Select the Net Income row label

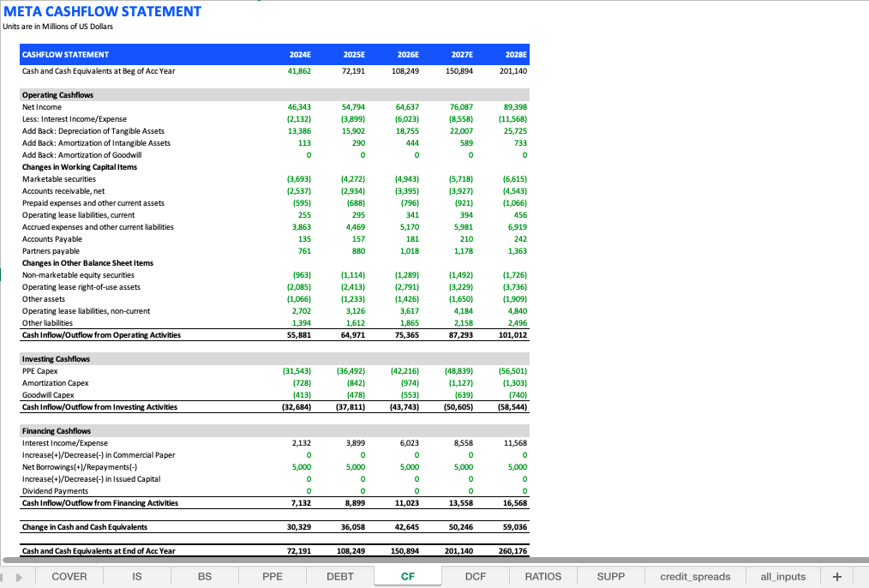click(42, 107)
